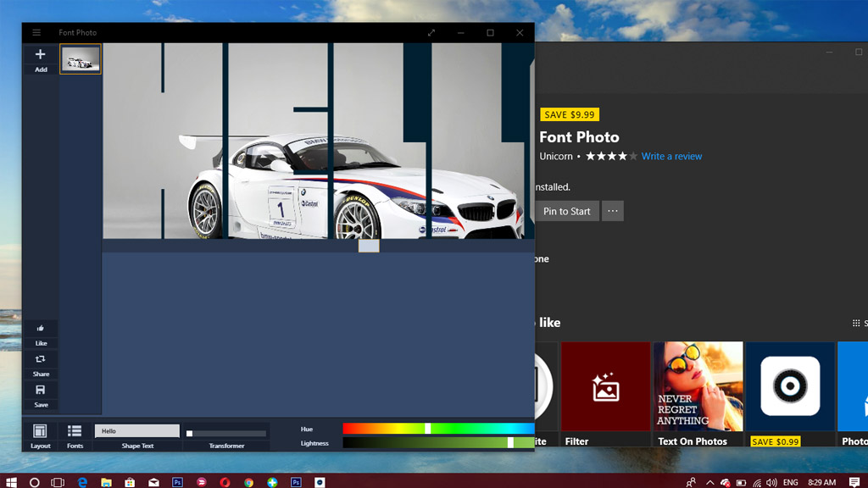Click the Save floppy disk icon
Image resolution: width=868 pixels, height=488 pixels.
[x=41, y=390]
